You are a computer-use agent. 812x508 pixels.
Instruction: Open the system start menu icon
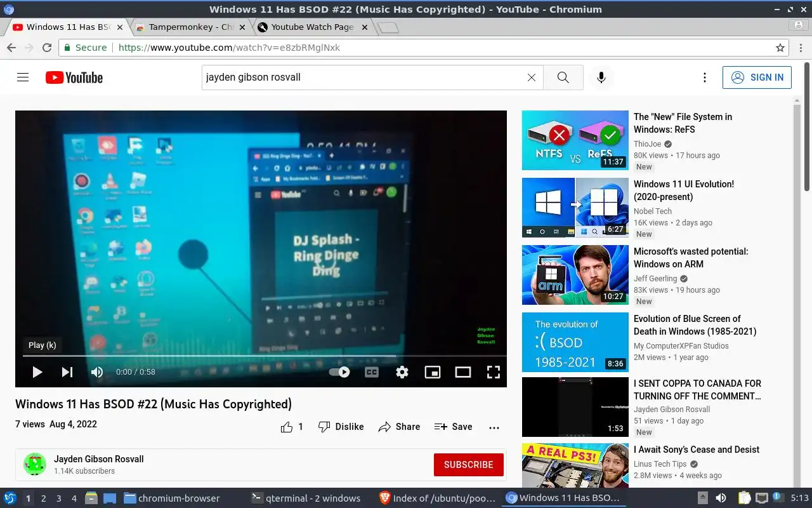pyautogui.click(x=10, y=498)
